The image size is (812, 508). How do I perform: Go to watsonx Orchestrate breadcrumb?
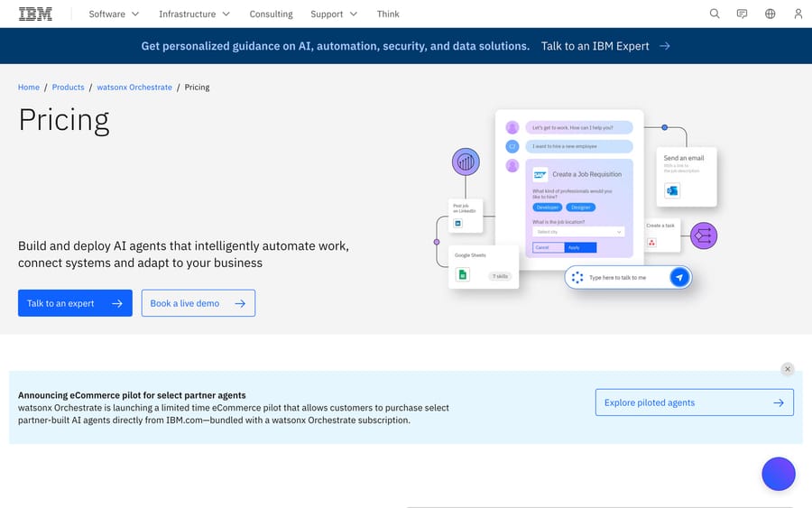coord(134,87)
